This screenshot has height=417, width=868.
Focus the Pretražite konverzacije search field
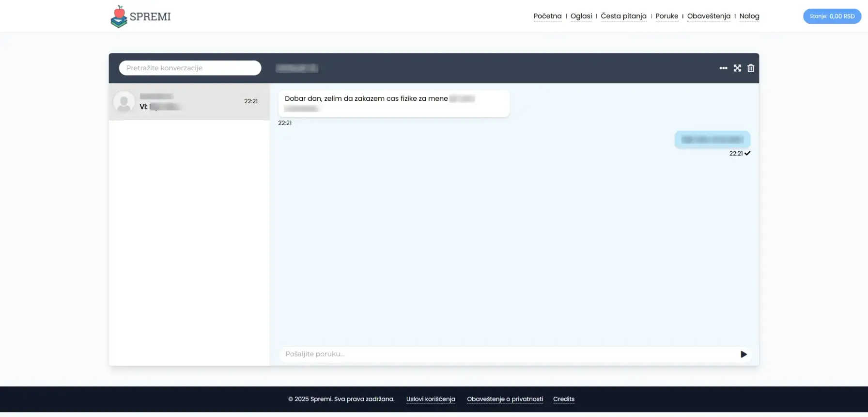[190, 68]
